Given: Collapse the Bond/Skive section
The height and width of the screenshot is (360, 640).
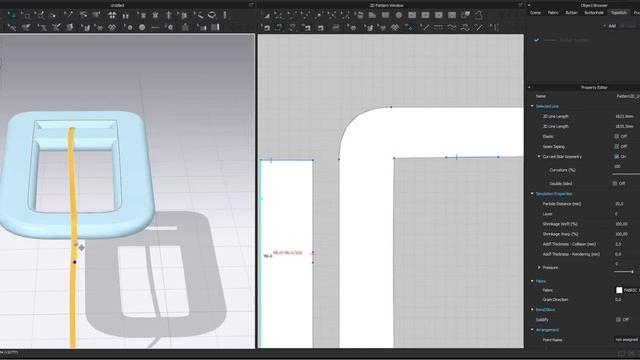Looking at the screenshot, I should (x=532, y=309).
